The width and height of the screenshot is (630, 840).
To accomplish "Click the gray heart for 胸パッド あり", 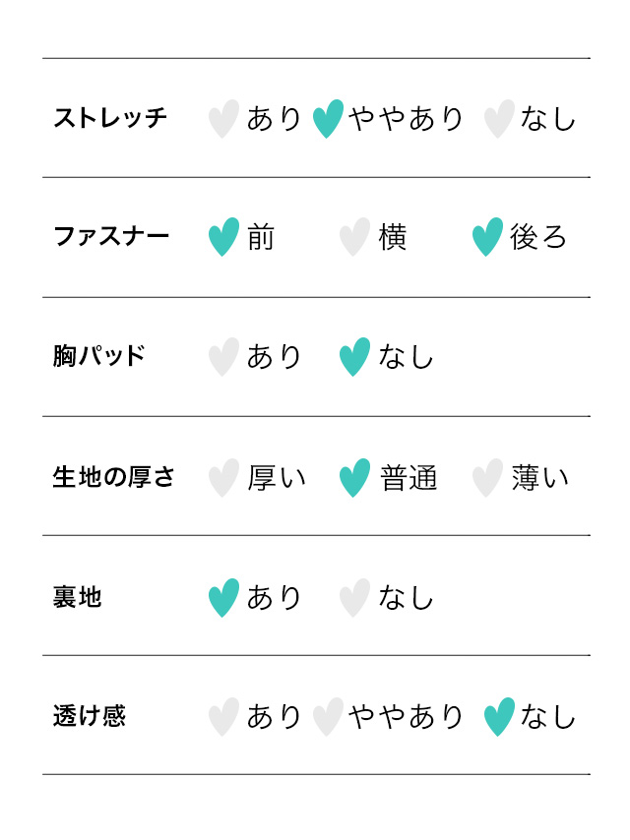I will coord(223,357).
